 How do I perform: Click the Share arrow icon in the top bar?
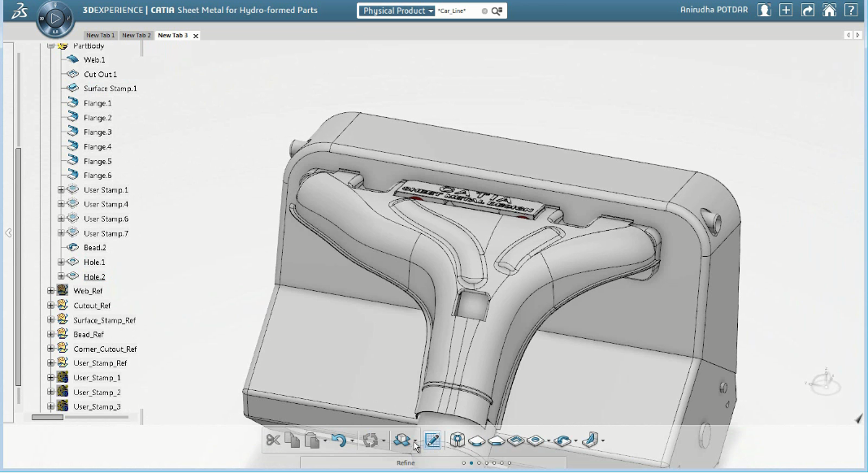click(808, 11)
